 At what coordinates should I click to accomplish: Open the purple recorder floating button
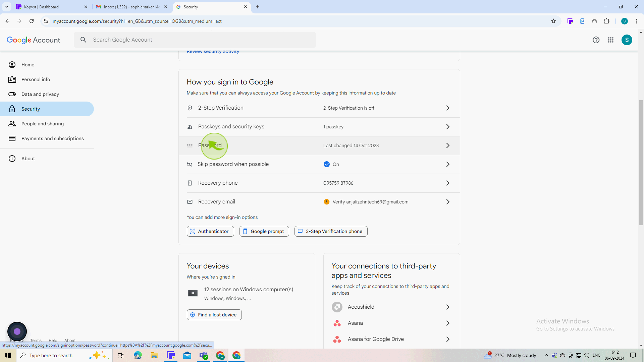[x=17, y=331]
